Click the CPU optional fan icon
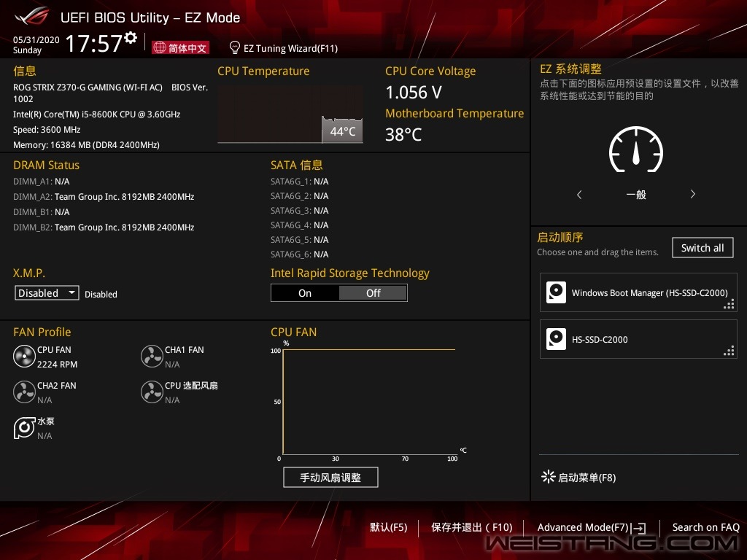This screenshot has width=747, height=560. (x=152, y=392)
